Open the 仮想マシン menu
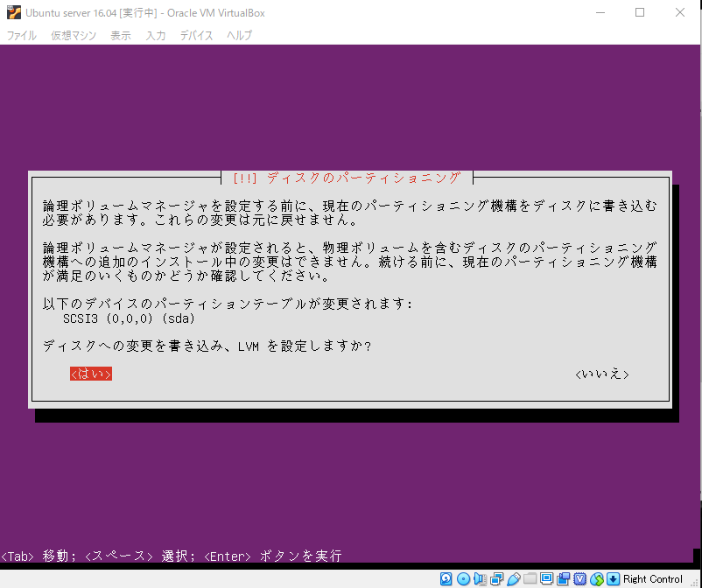This screenshot has width=702, height=588. (69, 35)
